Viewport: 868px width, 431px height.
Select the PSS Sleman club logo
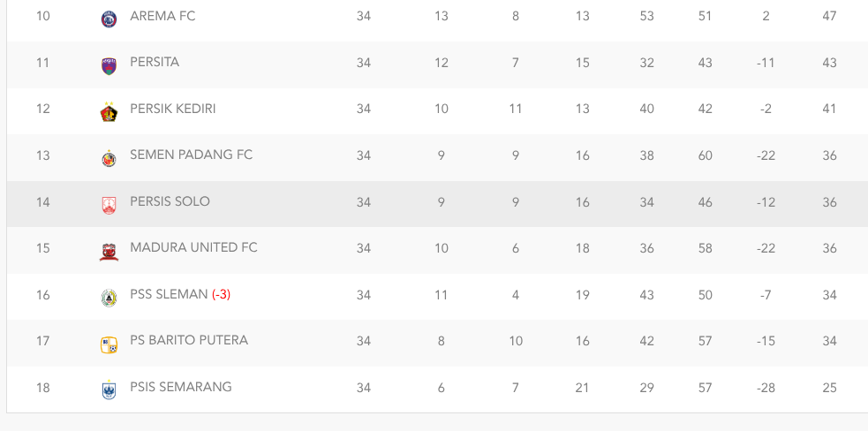[109, 298]
